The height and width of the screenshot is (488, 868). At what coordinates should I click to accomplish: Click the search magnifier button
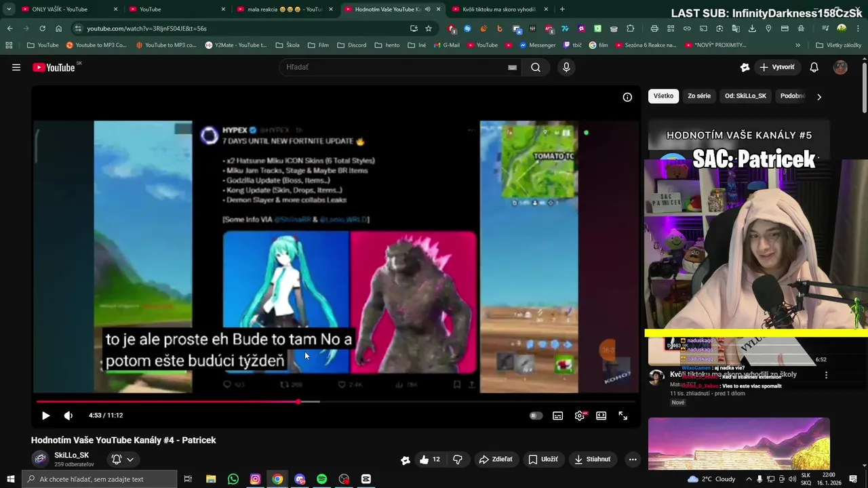(536, 67)
